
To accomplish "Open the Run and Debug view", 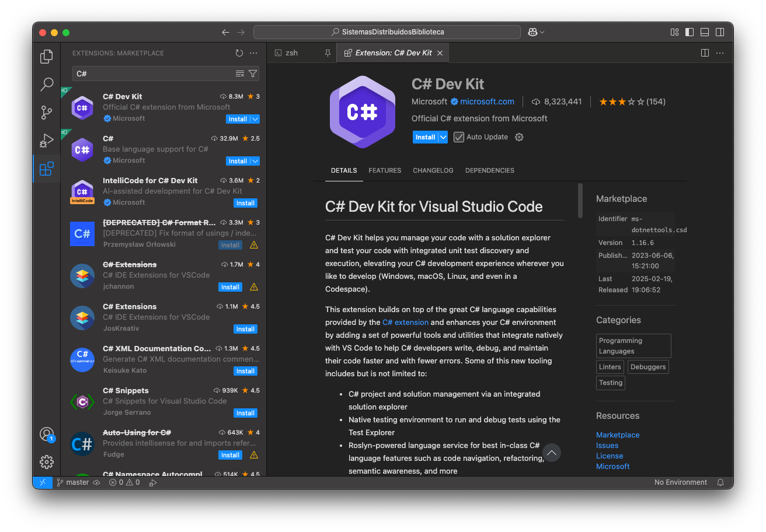I will 47,141.
